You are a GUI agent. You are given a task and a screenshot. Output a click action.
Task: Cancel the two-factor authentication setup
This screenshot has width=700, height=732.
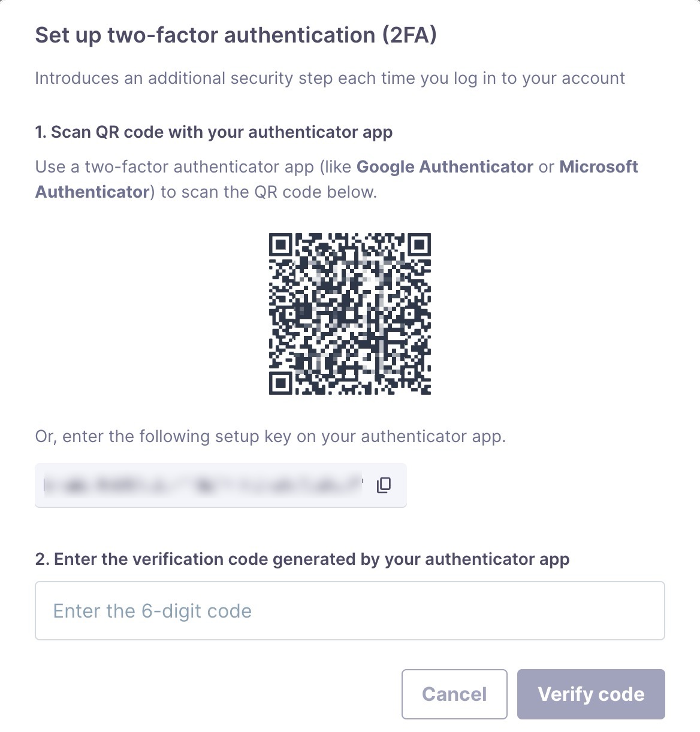point(454,694)
